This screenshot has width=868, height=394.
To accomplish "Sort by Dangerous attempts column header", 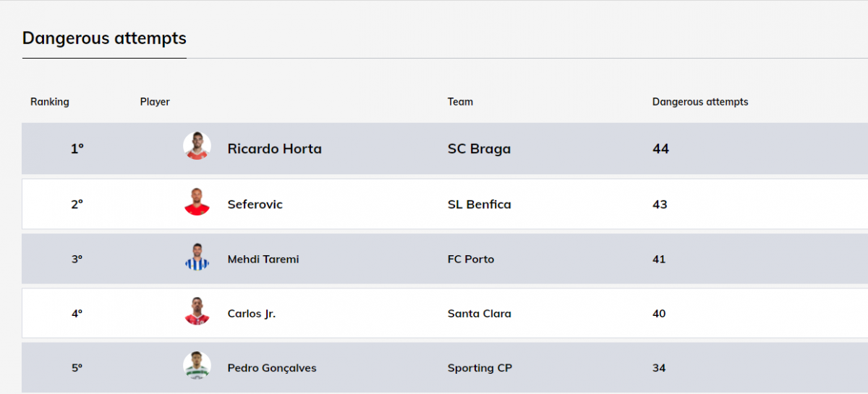I will coord(700,102).
